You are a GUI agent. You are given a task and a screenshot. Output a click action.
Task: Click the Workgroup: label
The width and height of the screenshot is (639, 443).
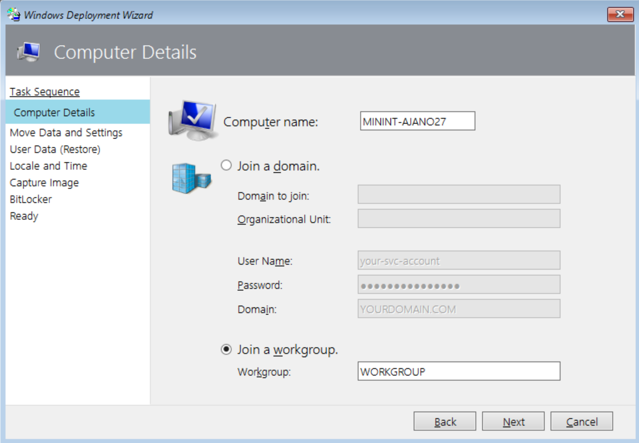pyautogui.click(x=264, y=372)
